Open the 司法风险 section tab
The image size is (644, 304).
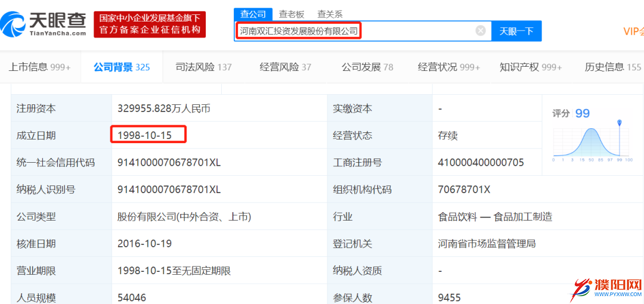click(x=203, y=67)
